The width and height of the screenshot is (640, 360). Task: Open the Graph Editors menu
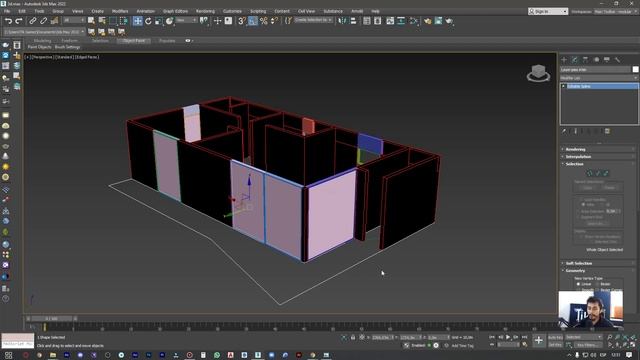[x=176, y=11]
